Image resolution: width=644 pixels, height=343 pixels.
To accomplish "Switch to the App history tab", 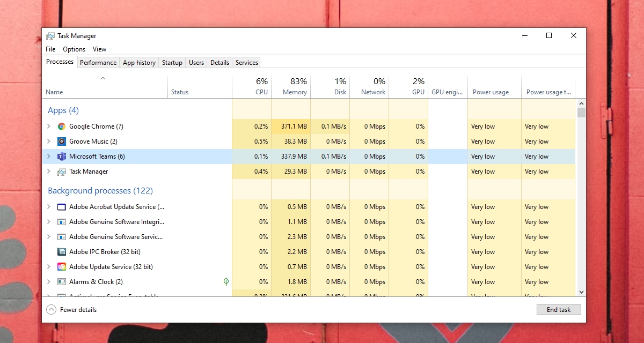I will [x=139, y=63].
